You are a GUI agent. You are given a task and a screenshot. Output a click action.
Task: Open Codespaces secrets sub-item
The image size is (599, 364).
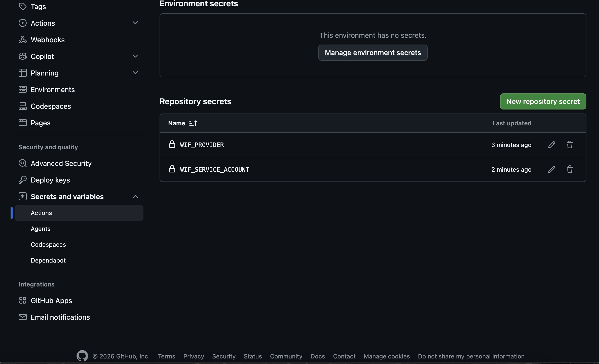tap(48, 245)
